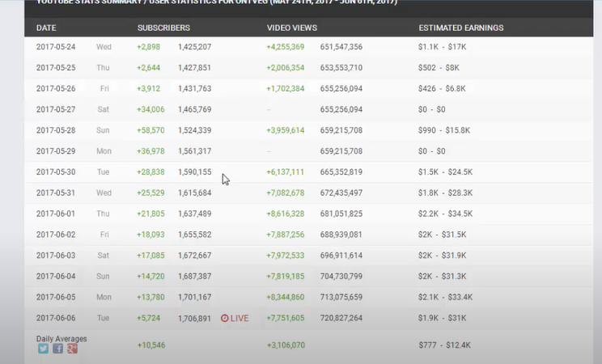The height and width of the screenshot is (364, 602).
Task: Click the 1,706,891 subscriber total
Action: tap(194, 319)
